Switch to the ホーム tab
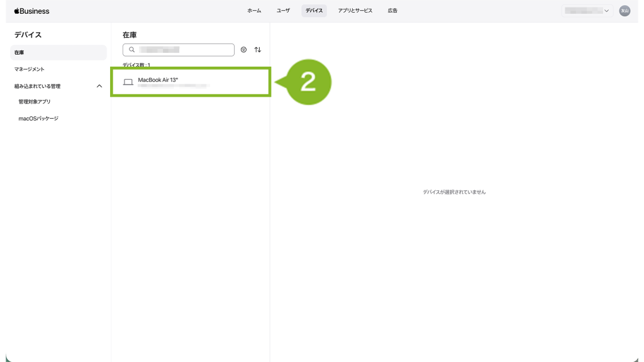Image resolution: width=644 pixels, height=362 pixels. pyautogui.click(x=254, y=11)
